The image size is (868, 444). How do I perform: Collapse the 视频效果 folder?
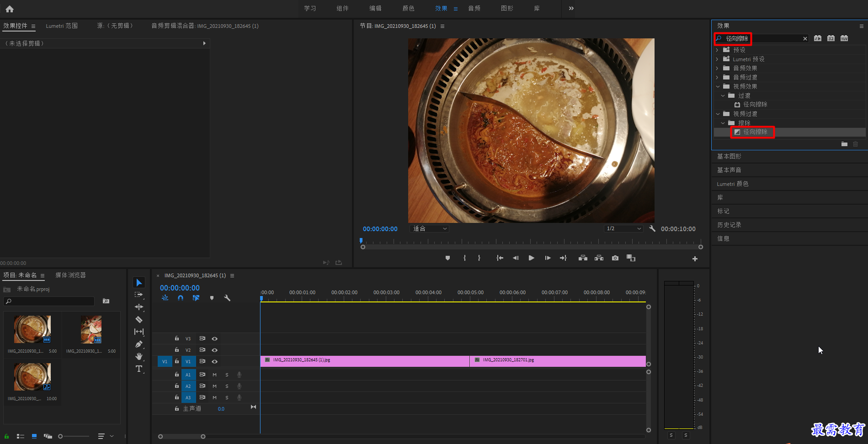point(718,86)
